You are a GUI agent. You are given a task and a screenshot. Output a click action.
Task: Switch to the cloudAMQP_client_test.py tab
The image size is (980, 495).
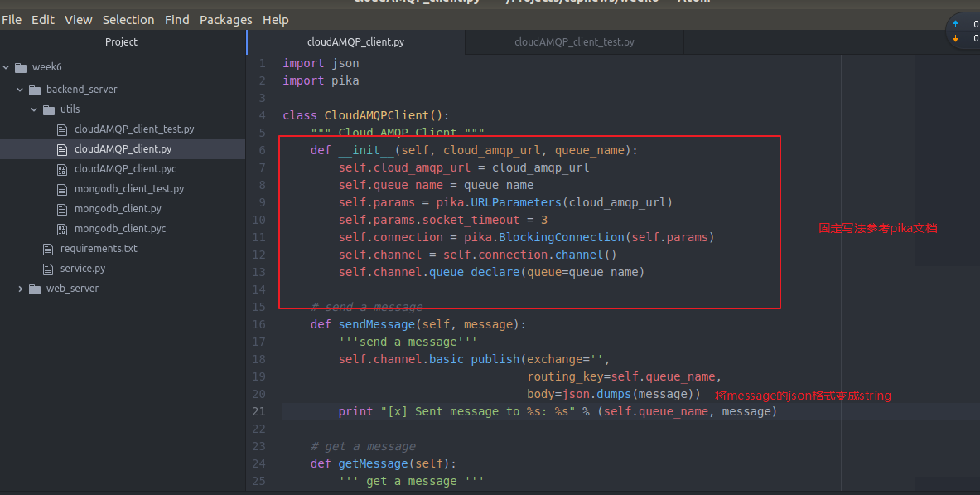pos(574,42)
